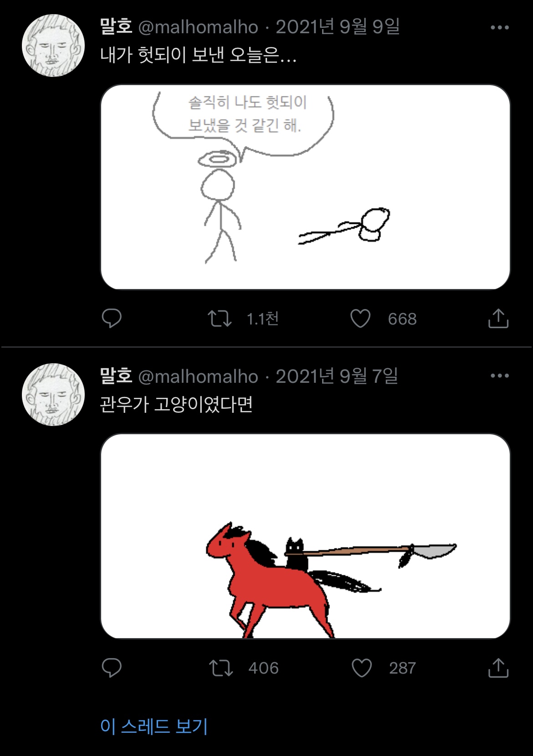Share the September 7 tweet
This screenshot has width=533, height=756.
[498, 668]
